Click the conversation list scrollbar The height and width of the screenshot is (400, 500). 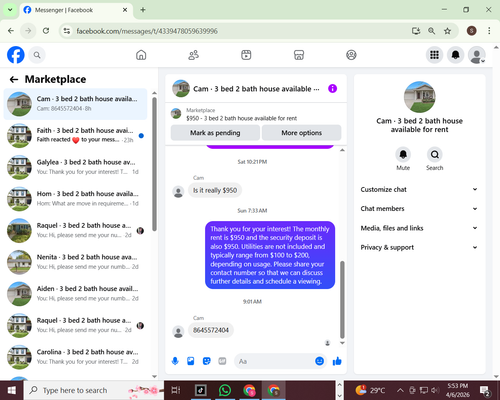coord(154,164)
